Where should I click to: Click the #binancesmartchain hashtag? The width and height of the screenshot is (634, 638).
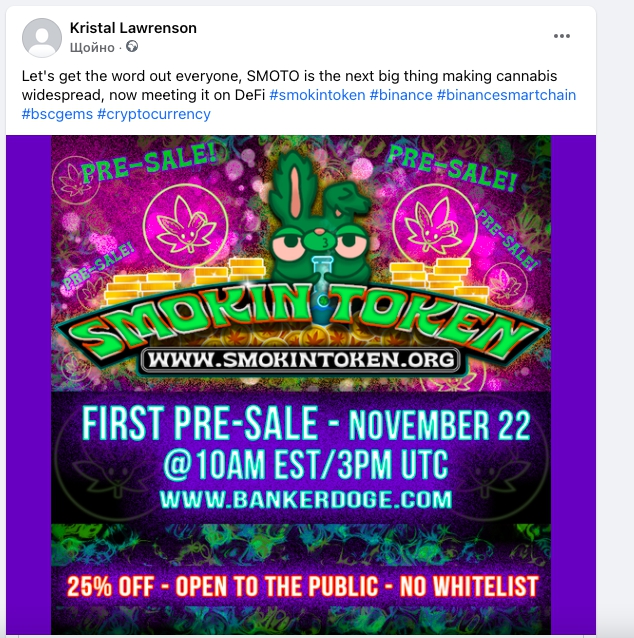point(508,95)
